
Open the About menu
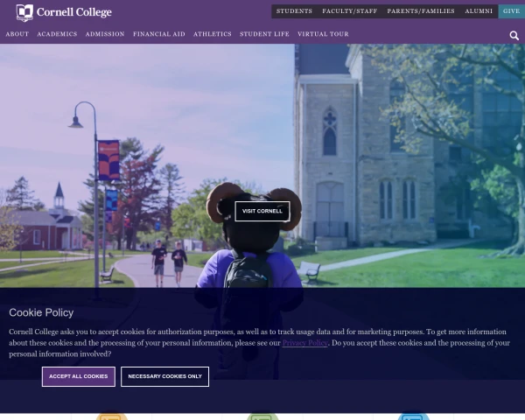(17, 34)
